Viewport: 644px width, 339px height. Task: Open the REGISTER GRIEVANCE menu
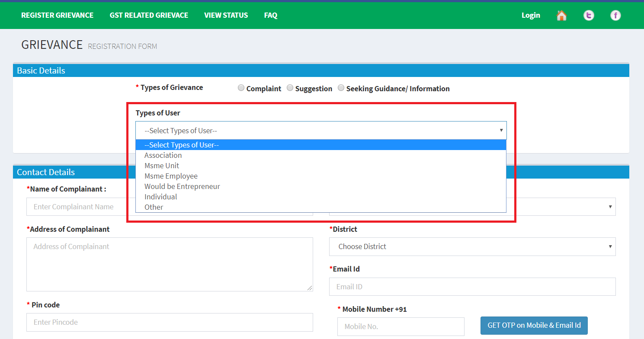(57, 15)
